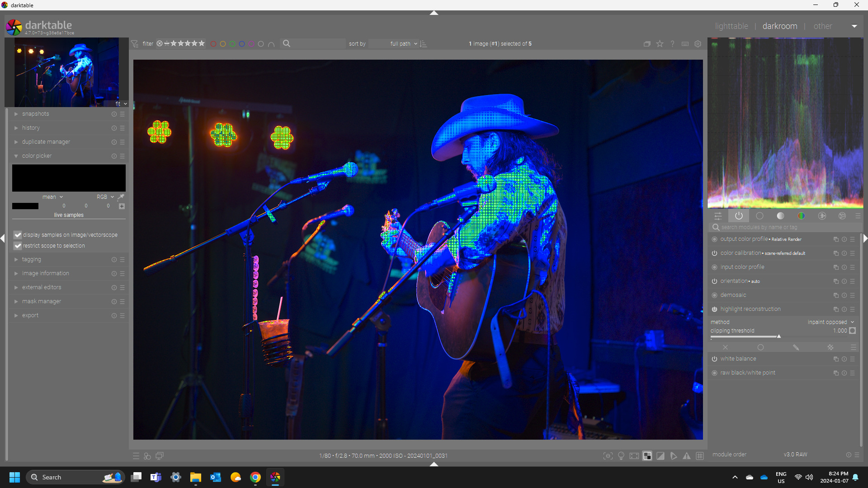
Task: Click the color picker eyedropper icon
Action: pos(121,197)
